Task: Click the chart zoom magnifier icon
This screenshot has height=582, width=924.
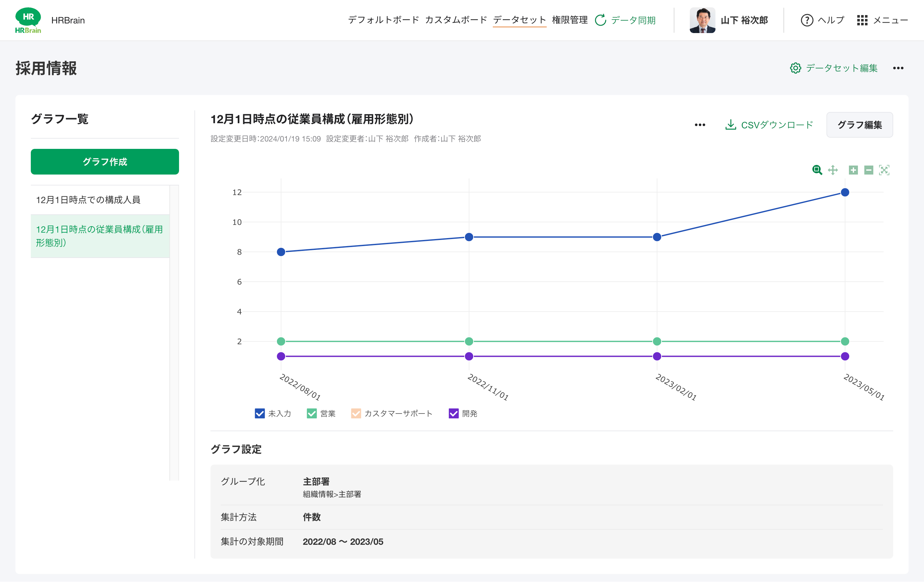Action: (x=817, y=170)
